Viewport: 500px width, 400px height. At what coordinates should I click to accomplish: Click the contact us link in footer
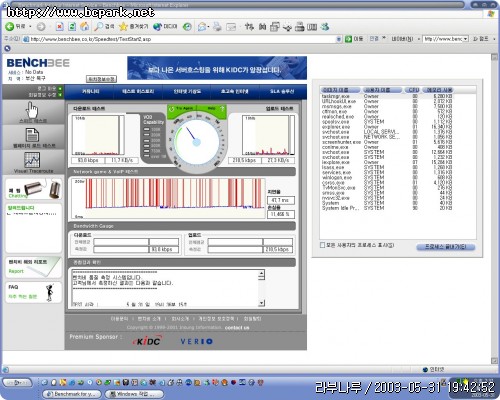coord(237,327)
